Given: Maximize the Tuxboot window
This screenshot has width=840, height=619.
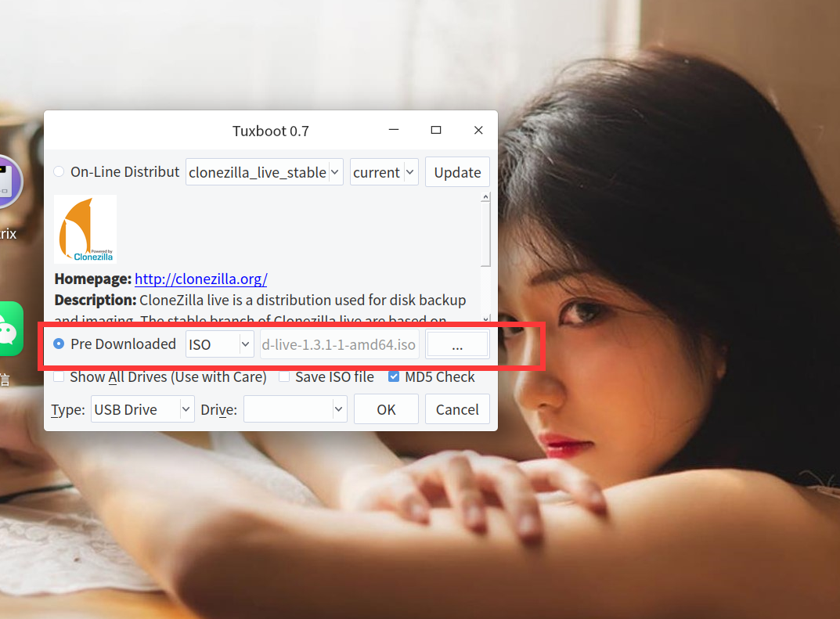Looking at the screenshot, I should point(436,130).
